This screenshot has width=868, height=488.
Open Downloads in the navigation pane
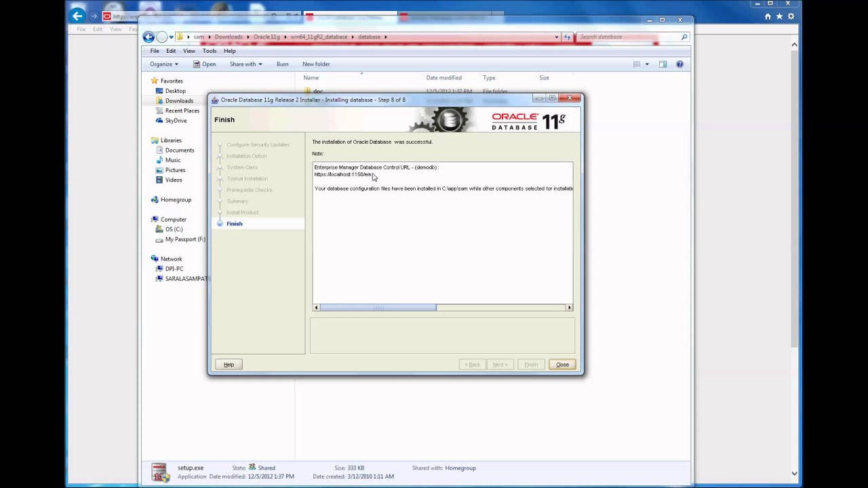tap(179, 101)
